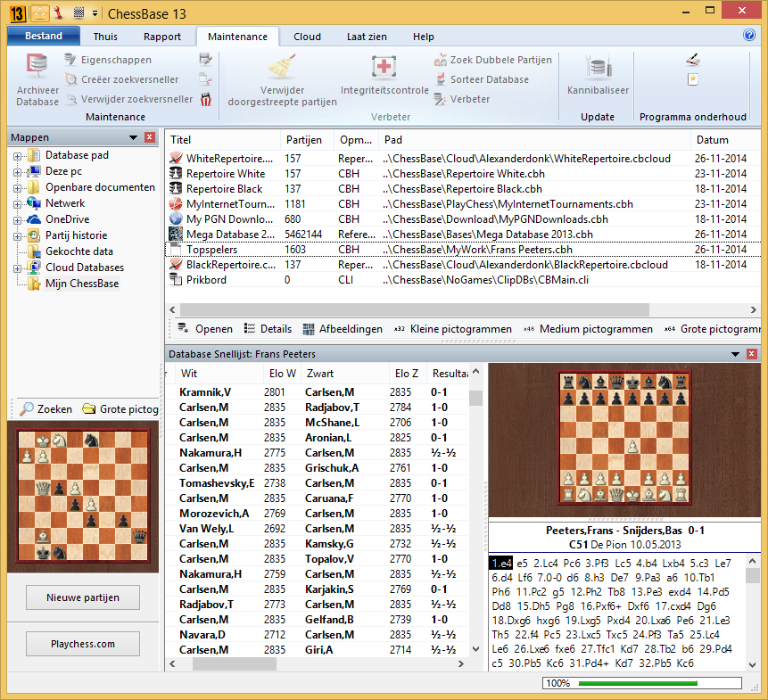Select the Kramnik,V vs Carlsen,M game

pos(318,392)
